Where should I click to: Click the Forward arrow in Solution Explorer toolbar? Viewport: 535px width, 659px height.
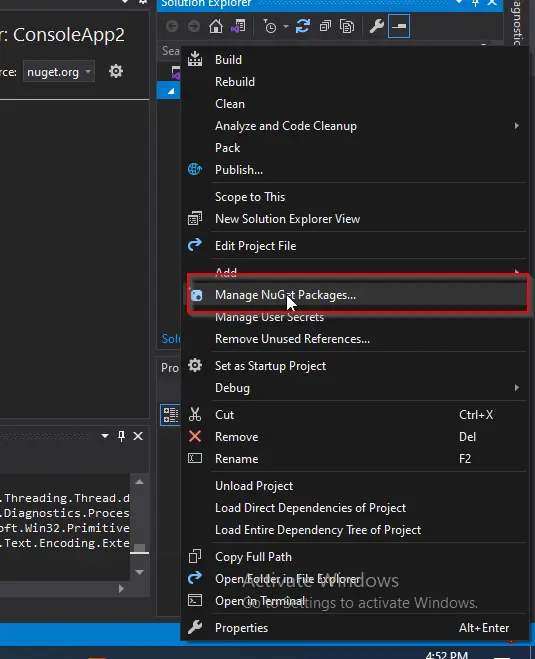194,26
